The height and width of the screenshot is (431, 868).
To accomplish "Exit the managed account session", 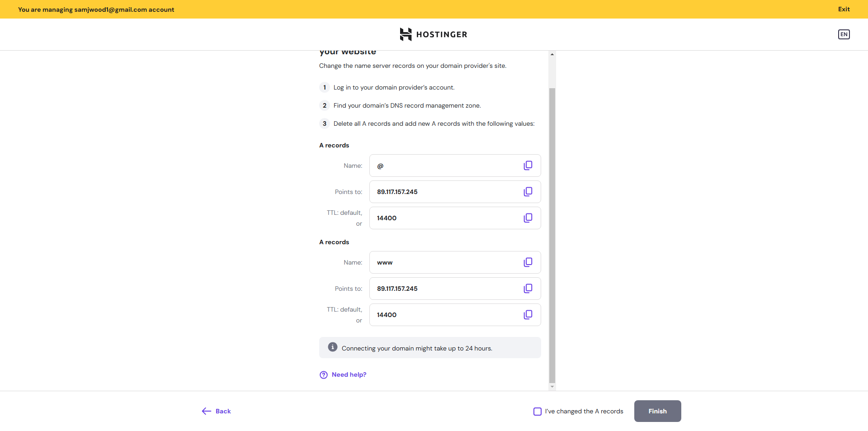I will coord(844,9).
